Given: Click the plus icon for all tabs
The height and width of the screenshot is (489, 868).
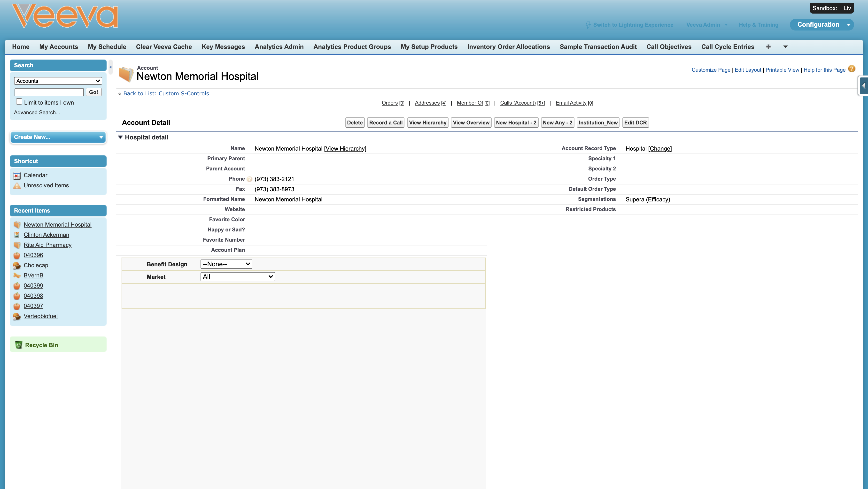Looking at the screenshot, I should pyautogui.click(x=768, y=47).
